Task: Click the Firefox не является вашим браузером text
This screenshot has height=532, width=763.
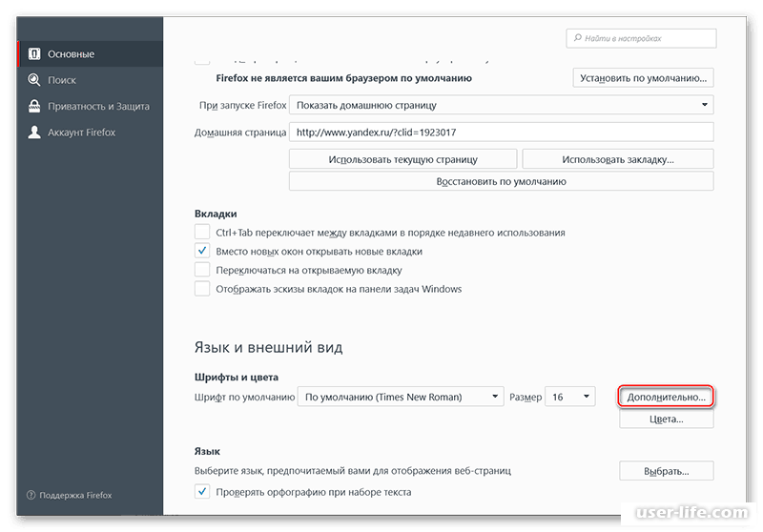Action: 343,78
